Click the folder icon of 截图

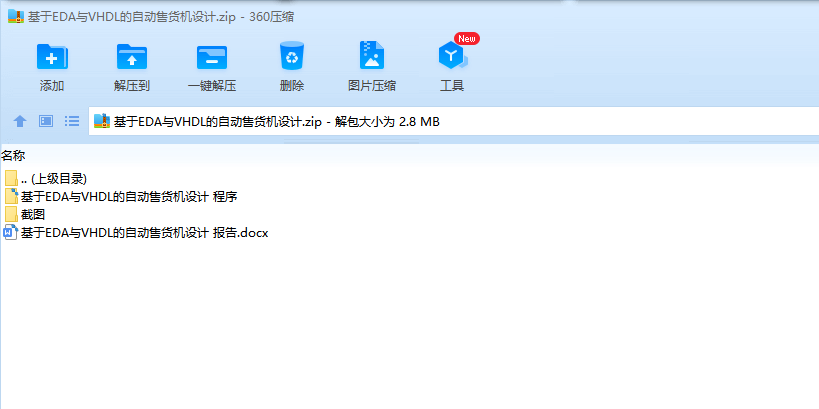[x=11, y=214]
